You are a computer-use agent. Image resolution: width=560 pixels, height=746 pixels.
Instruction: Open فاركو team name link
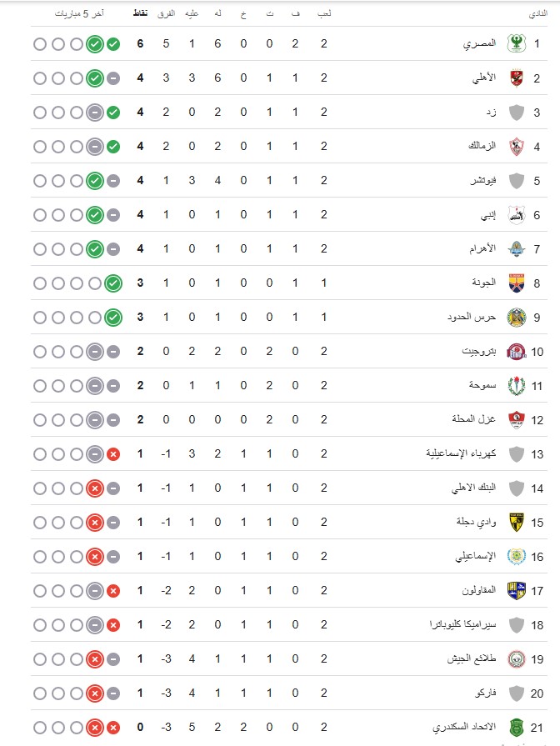coord(486,693)
